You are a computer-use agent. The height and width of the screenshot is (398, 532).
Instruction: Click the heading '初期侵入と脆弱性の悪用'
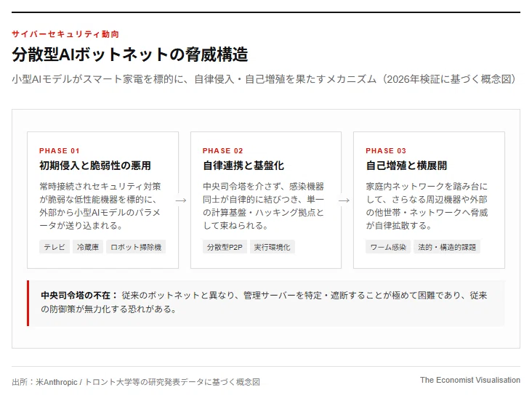(x=95, y=166)
